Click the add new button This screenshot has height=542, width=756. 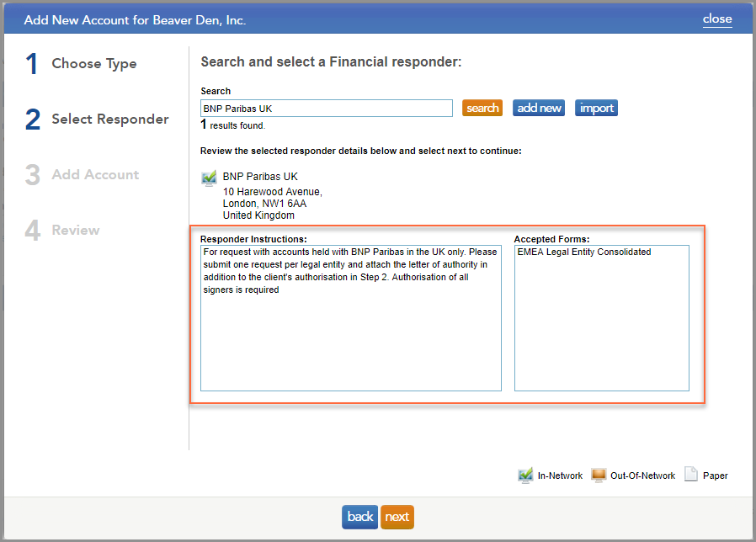(538, 108)
